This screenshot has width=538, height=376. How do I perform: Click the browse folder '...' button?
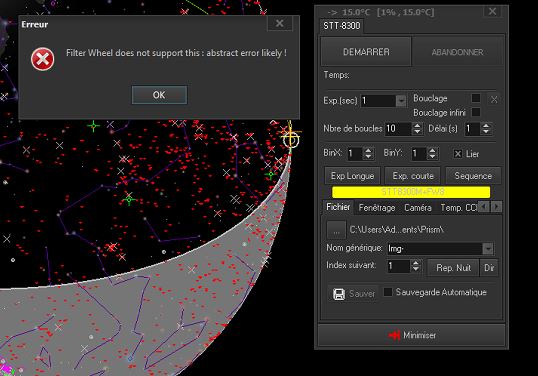point(336,230)
